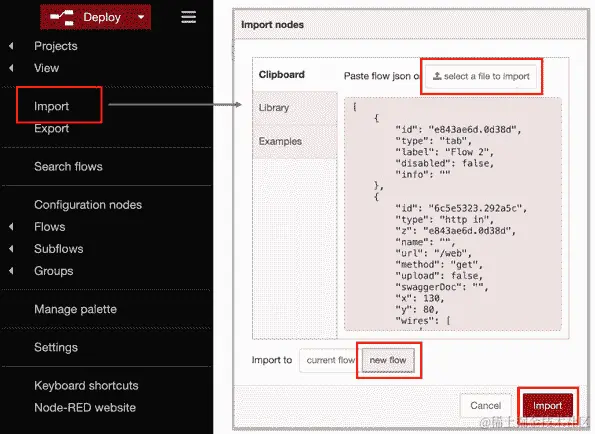The height and width of the screenshot is (434, 595).
Task: Open Search flows
Action: pyautogui.click(x=68, y=167)
